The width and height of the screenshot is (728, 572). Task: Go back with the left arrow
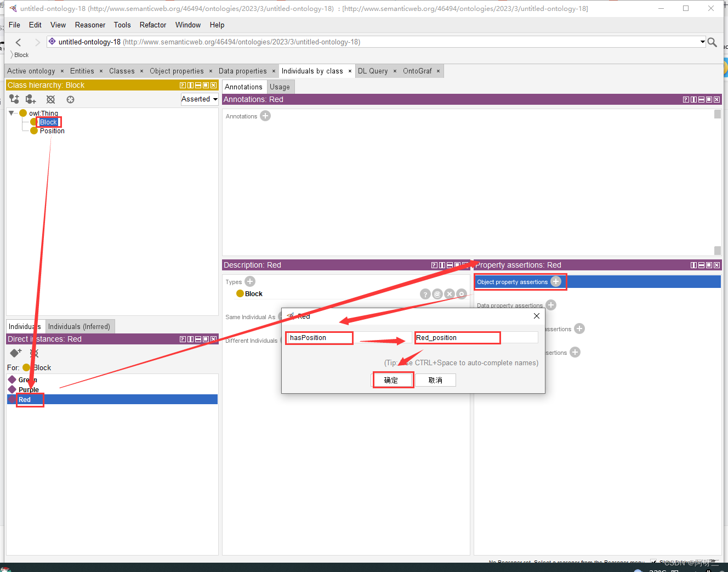point(18,42)
